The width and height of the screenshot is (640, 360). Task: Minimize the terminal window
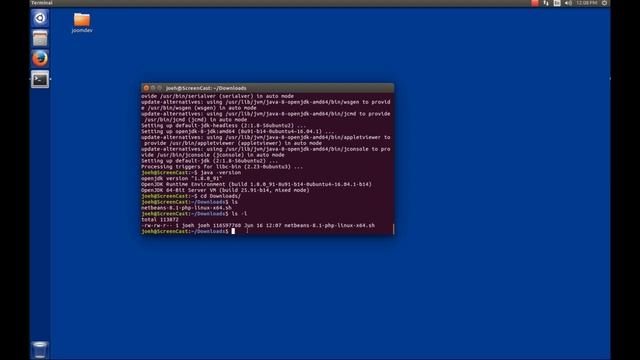tap(153, 88)
